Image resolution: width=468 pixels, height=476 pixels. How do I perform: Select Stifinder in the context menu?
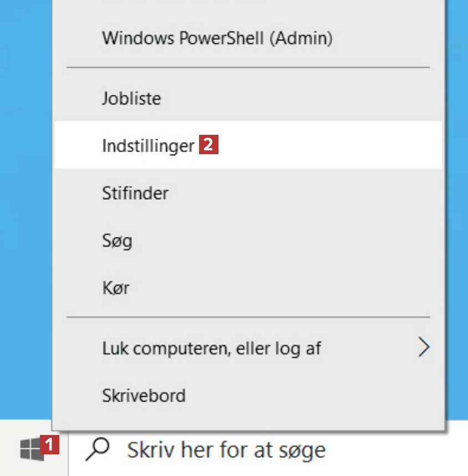[135, 194]
